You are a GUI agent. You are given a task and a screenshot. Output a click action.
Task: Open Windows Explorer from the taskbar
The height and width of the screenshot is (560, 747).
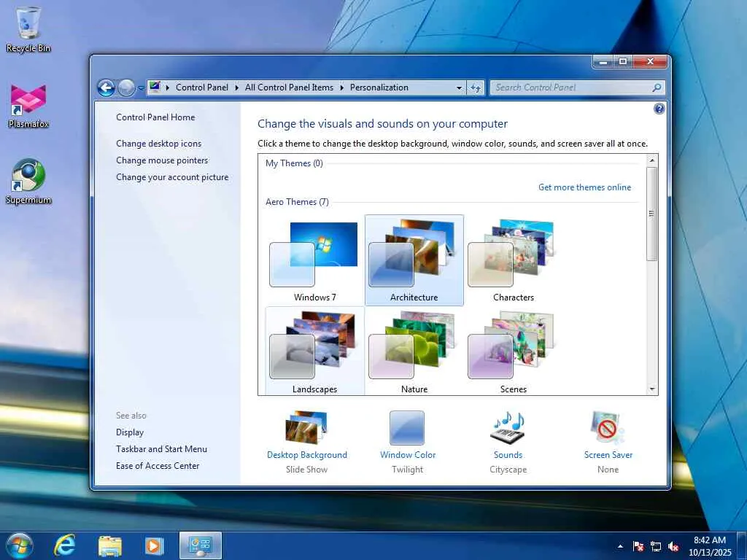[109, 546]
